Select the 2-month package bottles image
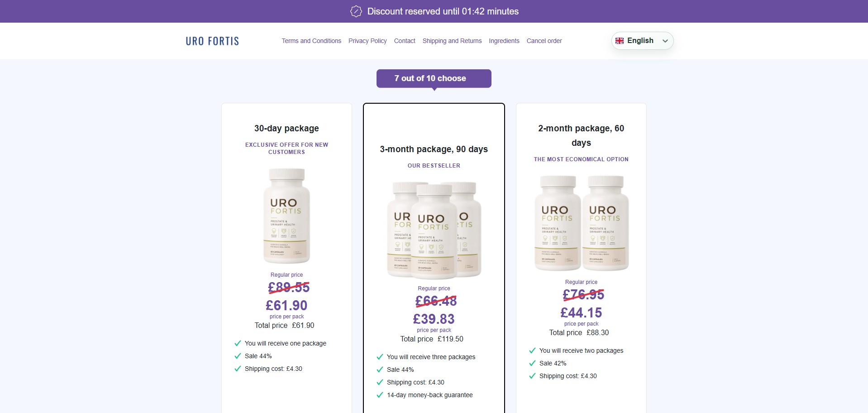868x413 pixels. click(582, 223)
